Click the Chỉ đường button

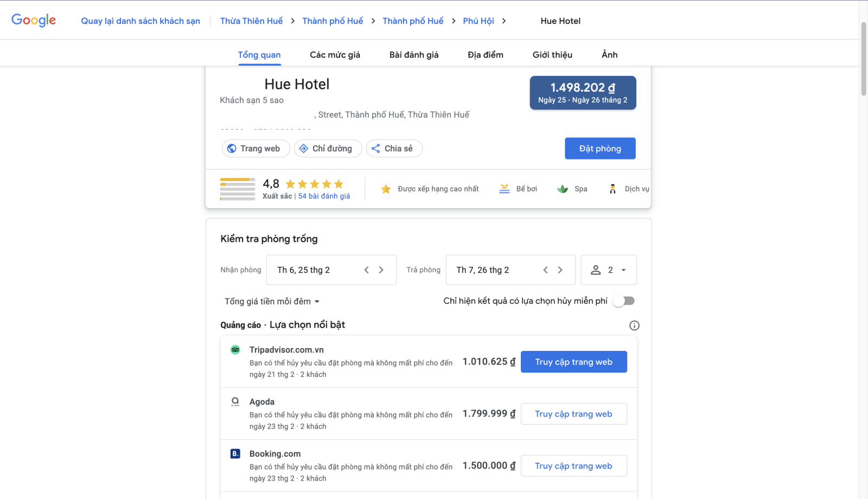328,149
